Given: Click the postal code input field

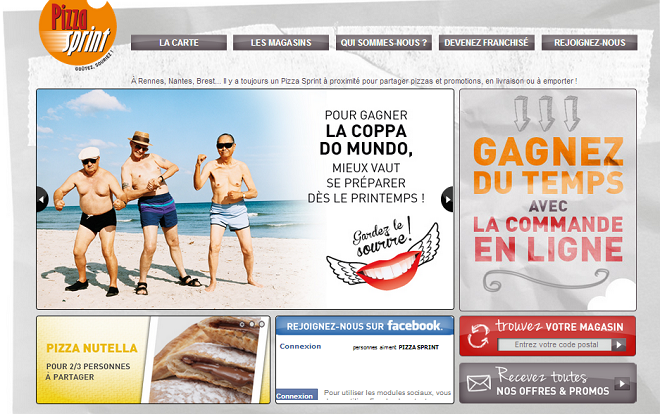Looking at the screenshot, I should pos(556,345).
